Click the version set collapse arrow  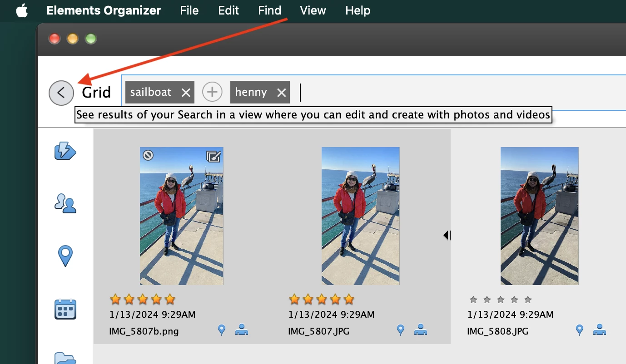point(447,235)
